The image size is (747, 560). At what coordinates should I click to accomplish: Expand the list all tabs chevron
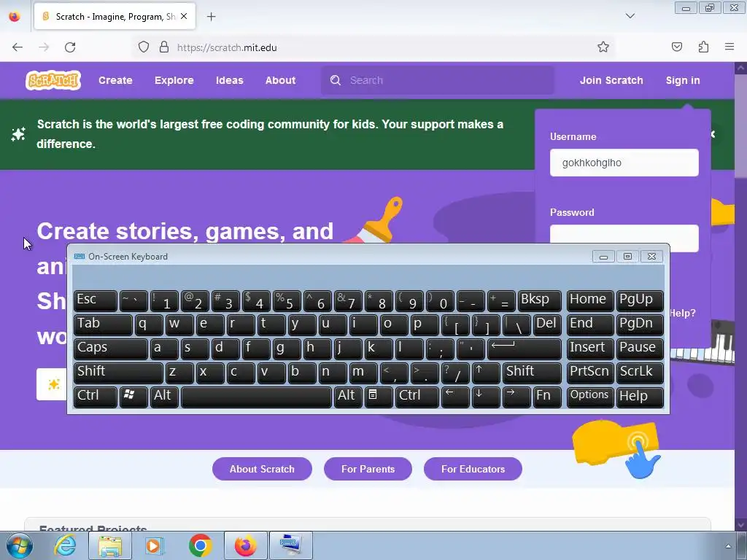point(630,16)
